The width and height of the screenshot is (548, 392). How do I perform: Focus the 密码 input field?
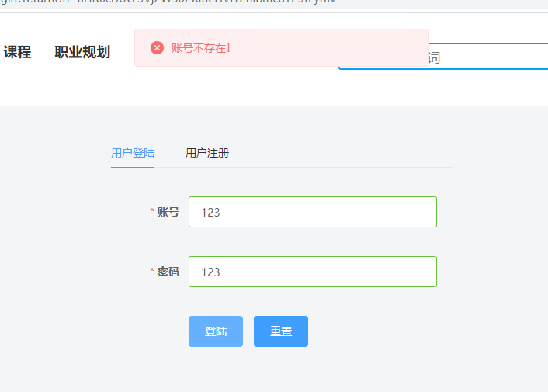point(313,272)
